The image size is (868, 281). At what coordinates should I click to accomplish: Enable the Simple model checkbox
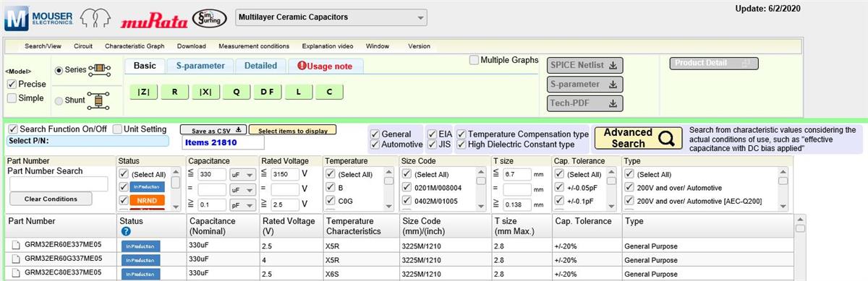point(12,98)
